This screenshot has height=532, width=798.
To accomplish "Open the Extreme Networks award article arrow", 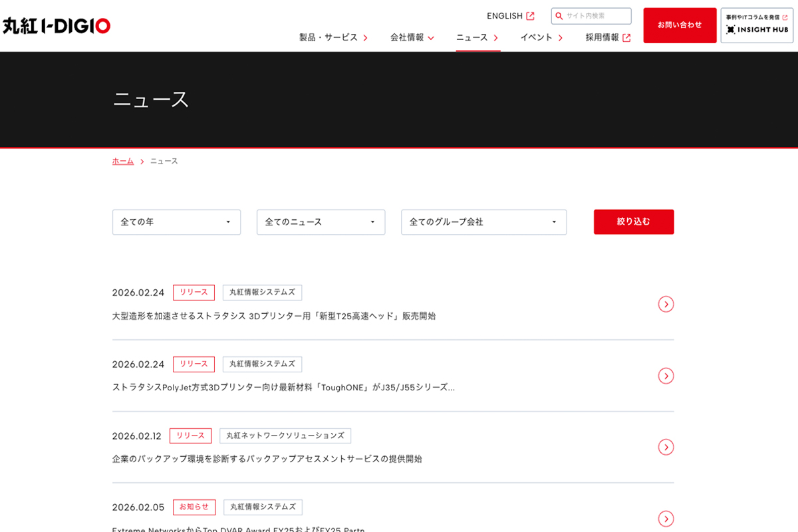I will pyautogui.click(x=666, y=519).
